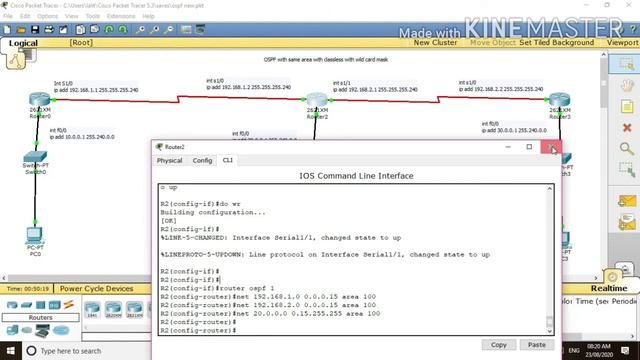The height and width of the screenshot is (360, 640).
Task: Select the Connections lightning bolt icon
Action: pyautogui.click(x=69, y=304)
